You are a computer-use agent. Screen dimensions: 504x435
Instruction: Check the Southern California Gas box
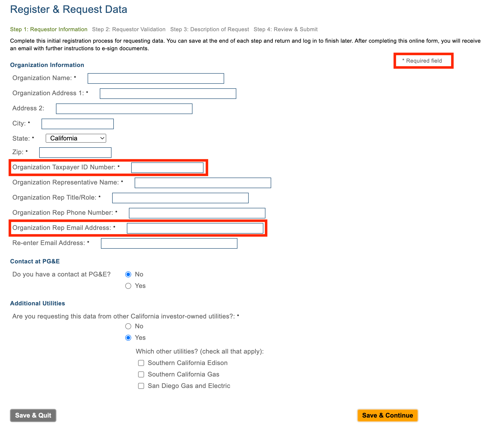pos(141,374)
